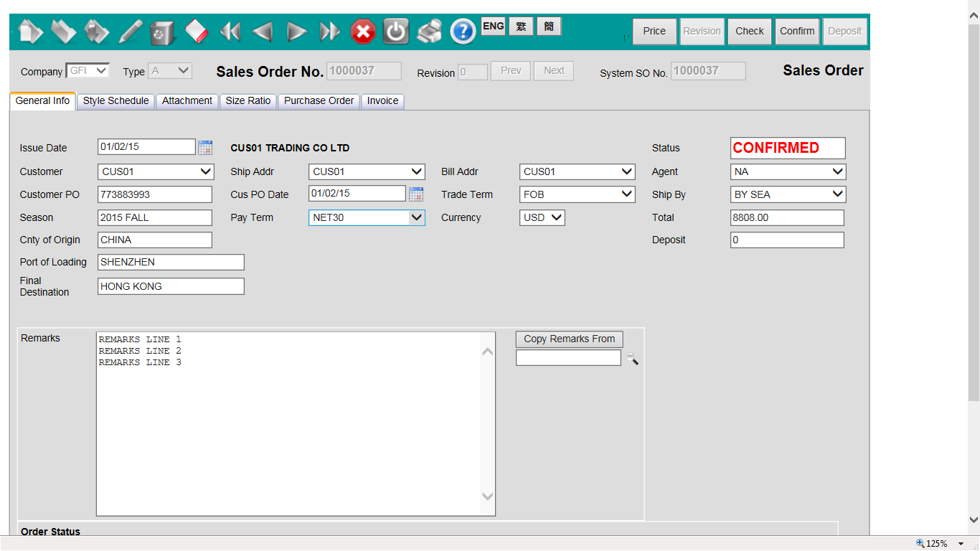Click the Deposit button
The width and height of the screenshot is (980, 551).
coord(844,32)
